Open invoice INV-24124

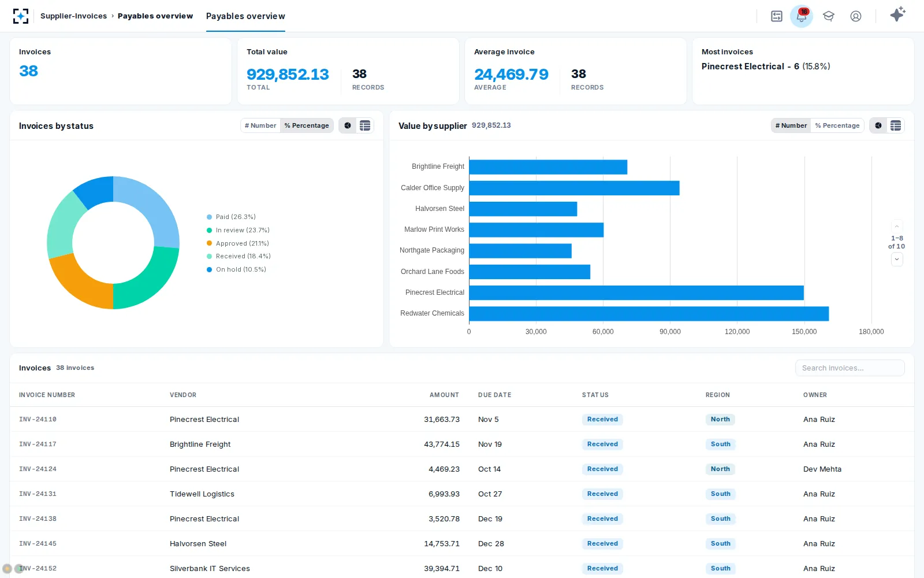click(38, 469)
